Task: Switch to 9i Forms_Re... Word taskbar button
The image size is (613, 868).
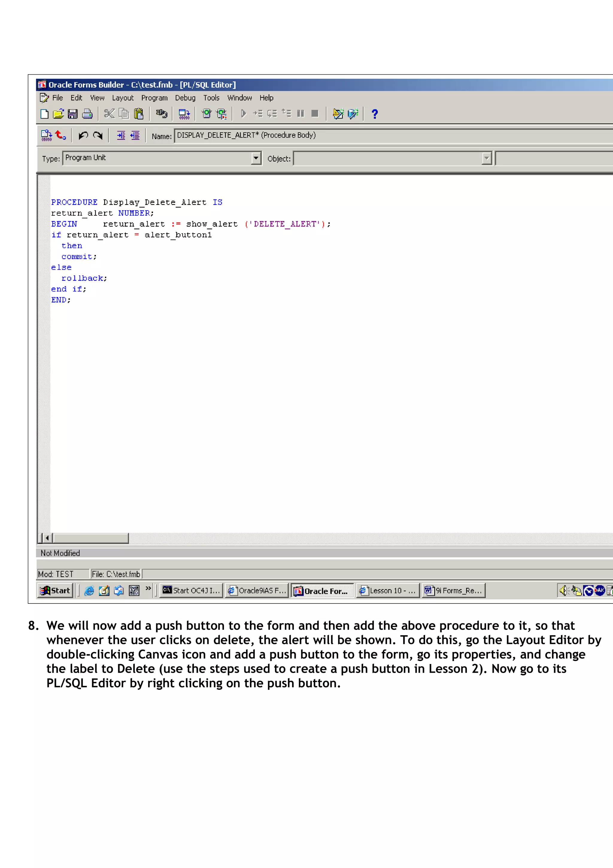Action: click(x=453, y=591)
